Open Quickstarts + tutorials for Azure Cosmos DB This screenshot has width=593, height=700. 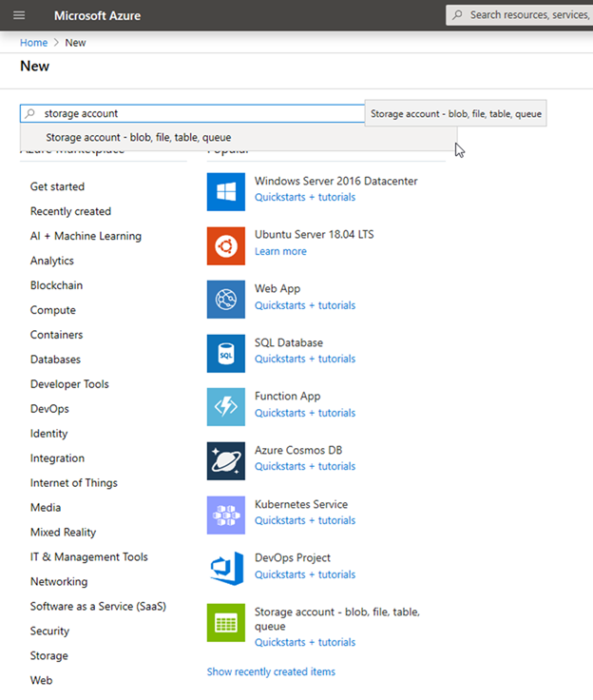tap(305, 467)
